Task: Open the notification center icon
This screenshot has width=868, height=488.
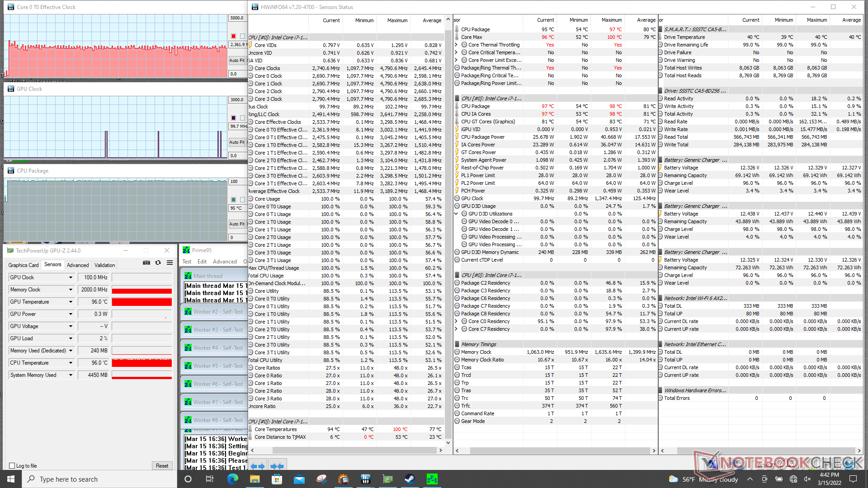Action: [853, 479]
